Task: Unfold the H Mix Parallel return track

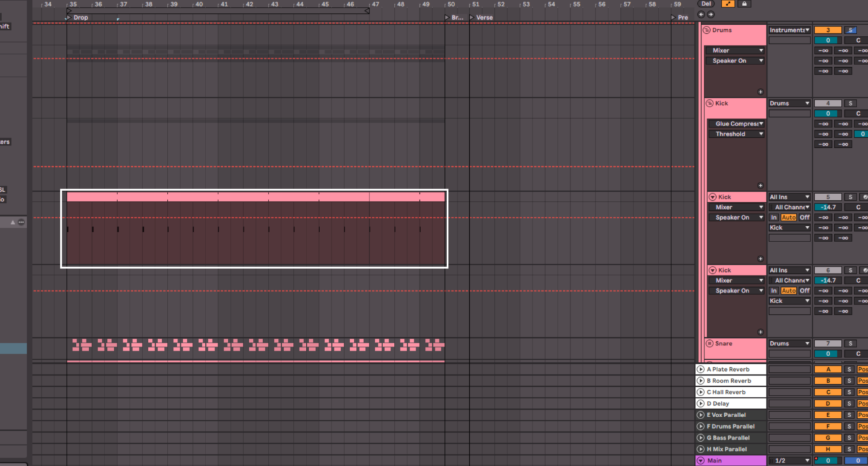Action: pyautogui.click(x=701, y=449)
